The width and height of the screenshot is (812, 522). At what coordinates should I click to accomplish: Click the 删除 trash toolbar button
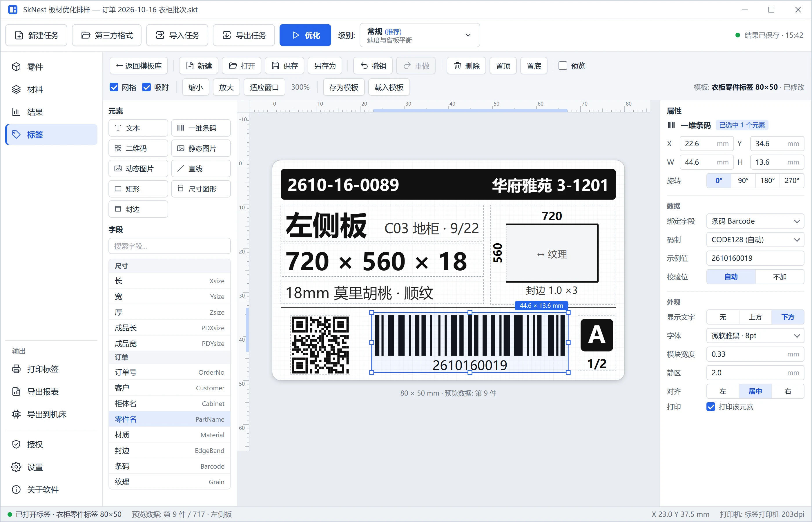coord(466,66)
